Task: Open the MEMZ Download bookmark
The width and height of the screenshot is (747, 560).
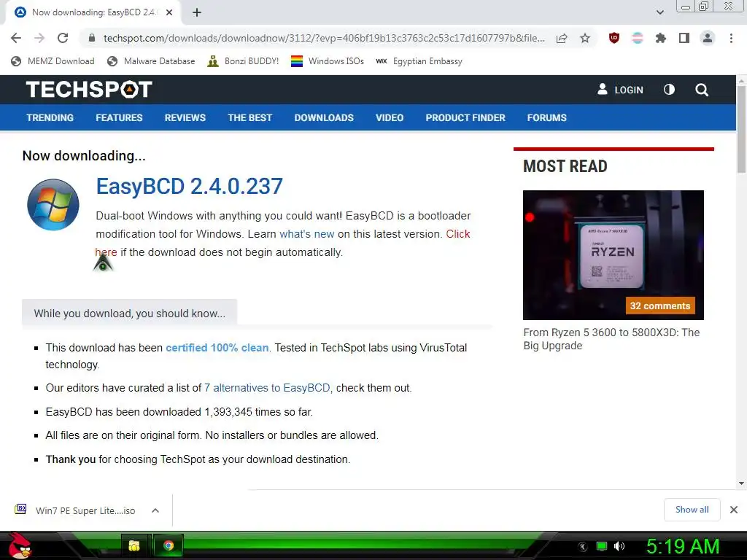Action: (x=53, y=61)
